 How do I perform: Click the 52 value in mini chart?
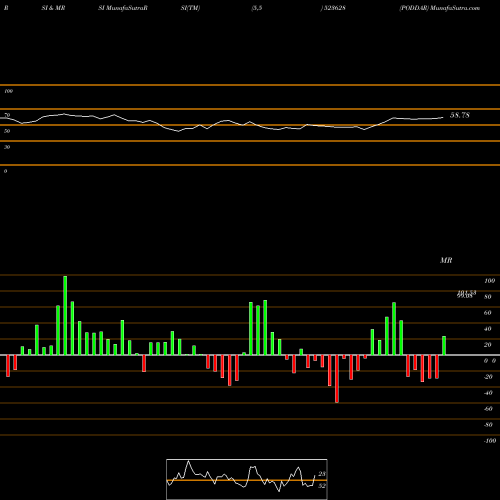(322, 486)
